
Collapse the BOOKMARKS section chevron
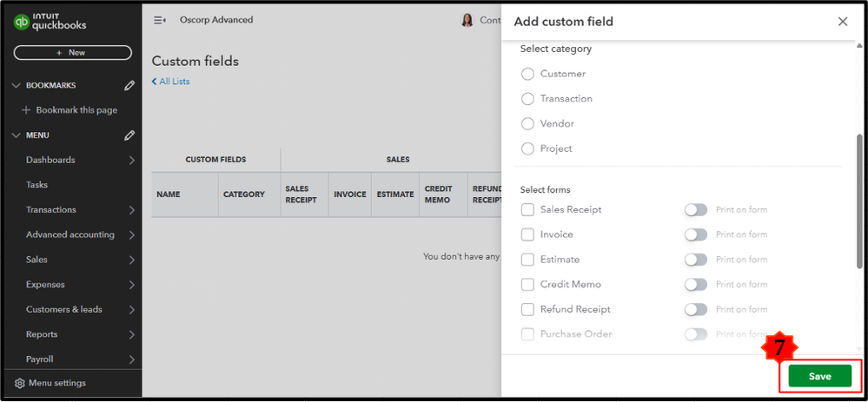pyautogui.click(x=16, y=85)
